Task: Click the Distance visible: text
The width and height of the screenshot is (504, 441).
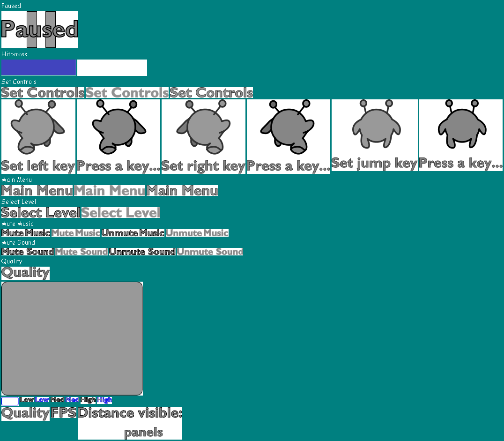Action: 130,413
